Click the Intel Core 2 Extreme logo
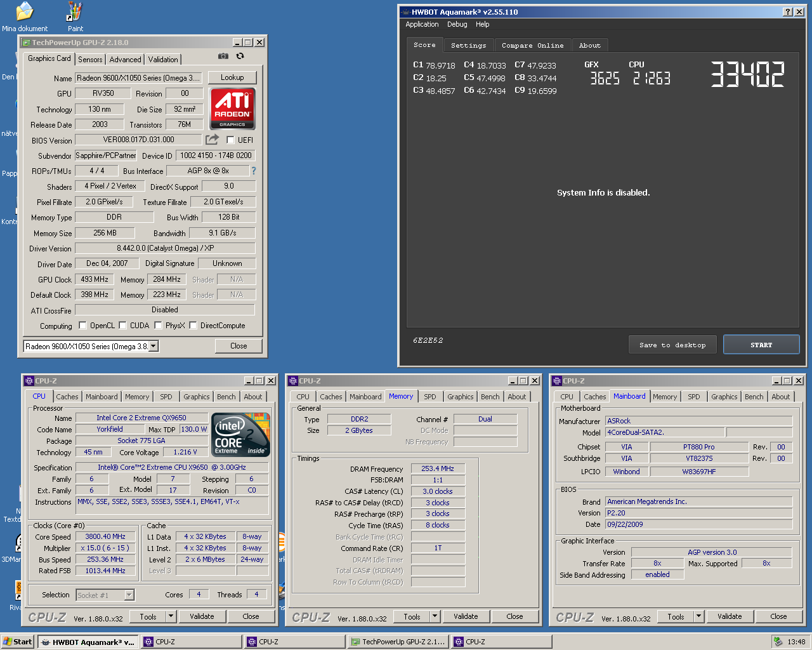This screenshot has width=812, height=650. click(242, 435)
